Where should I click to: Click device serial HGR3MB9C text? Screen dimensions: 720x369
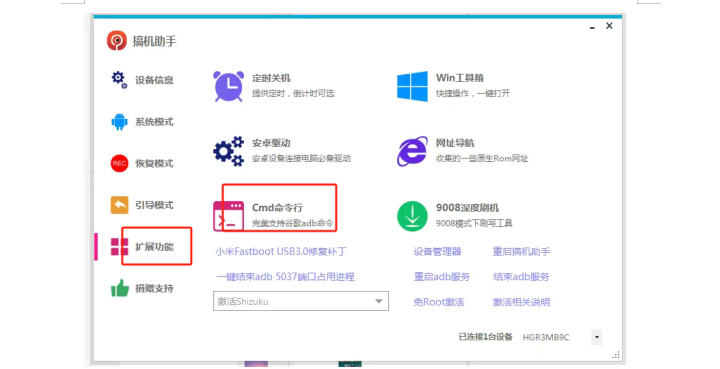click(x=546, y=337)
